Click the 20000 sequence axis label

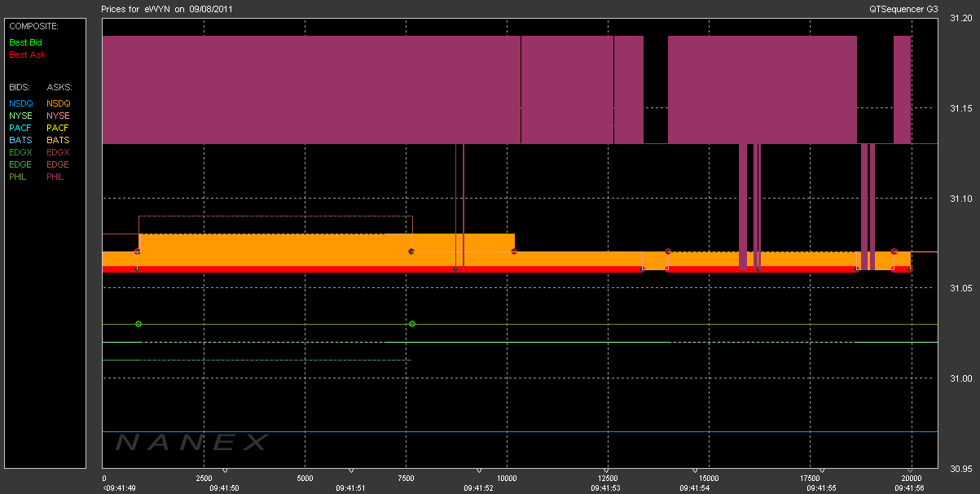(x=912, y=479)
